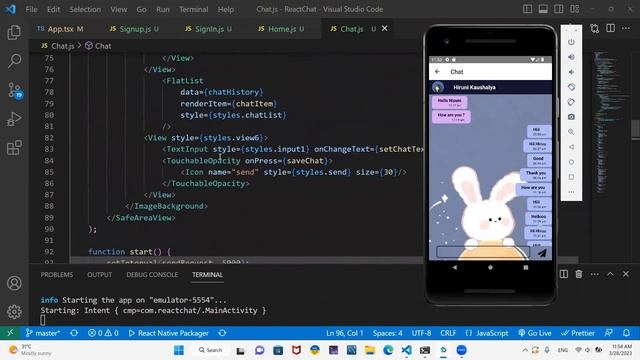Toggle the secondary side bar layout
640x360 pixels.
point(559,9)
